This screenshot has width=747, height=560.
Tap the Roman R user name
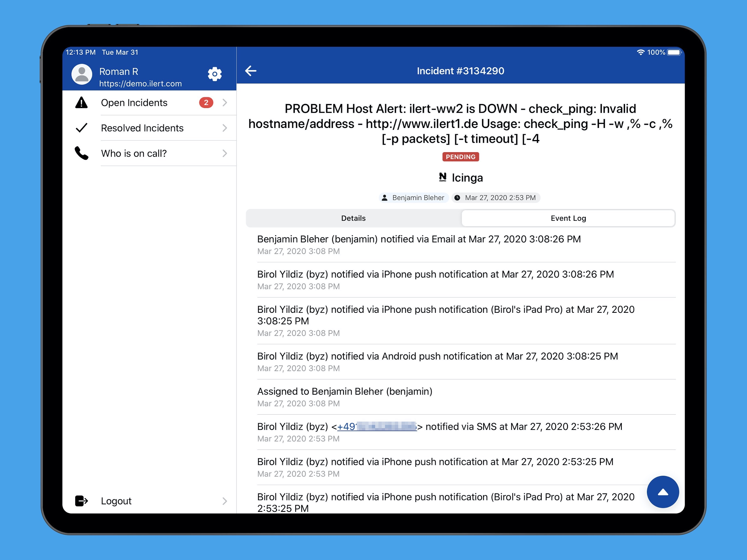[119, 72]
